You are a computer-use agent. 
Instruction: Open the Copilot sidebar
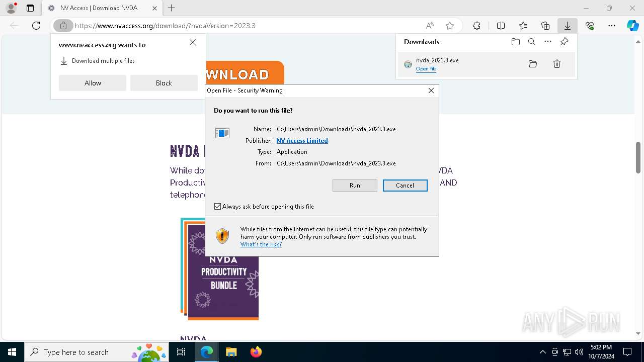point(633,26)
